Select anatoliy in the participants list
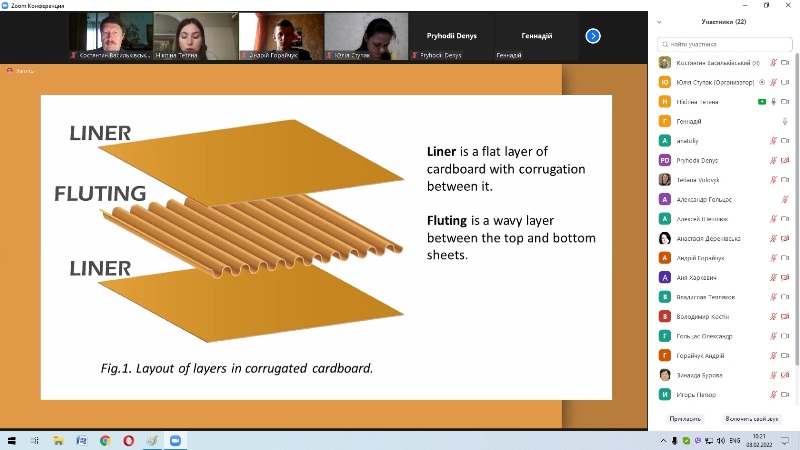This screenshot has width=800, height=450. tap(724, 141)
